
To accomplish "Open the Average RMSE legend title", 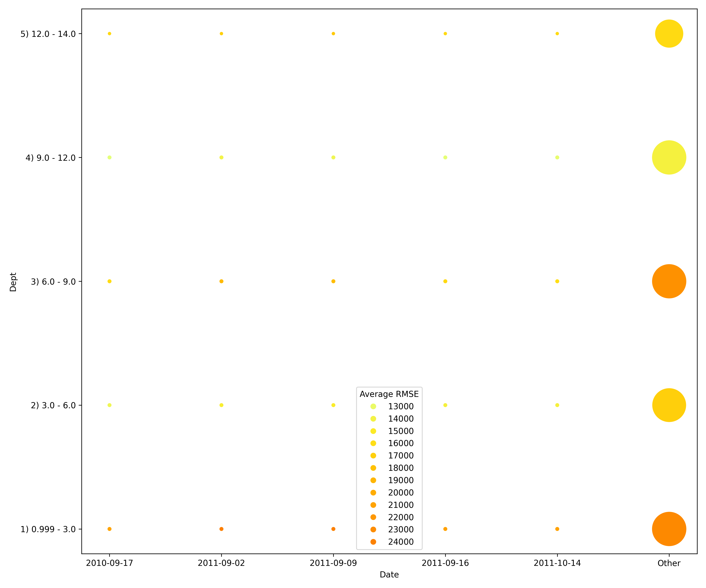I will (x=390, y=394).
